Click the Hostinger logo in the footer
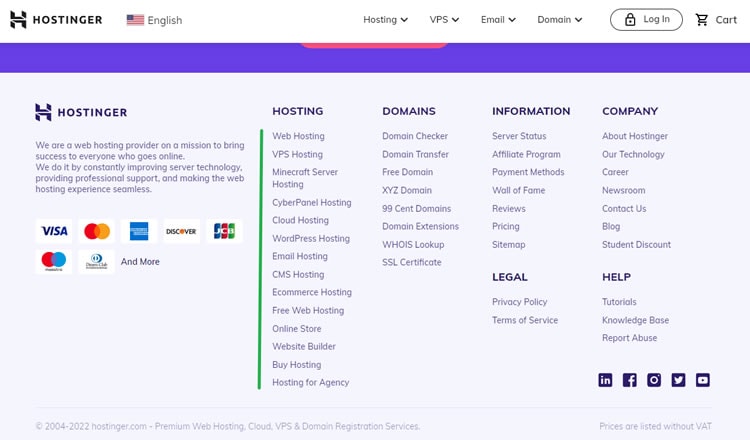The height and width of the screenshot is (440, 750). point(81,112)
